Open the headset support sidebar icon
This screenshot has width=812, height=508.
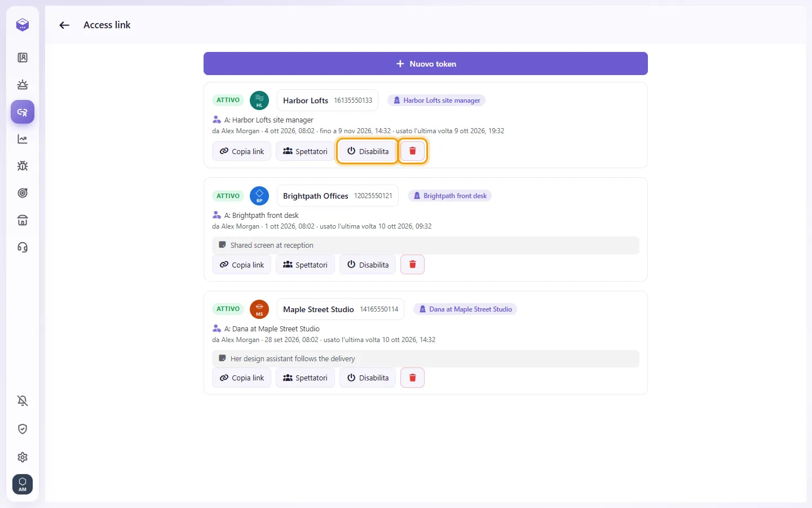pos(23,247)
